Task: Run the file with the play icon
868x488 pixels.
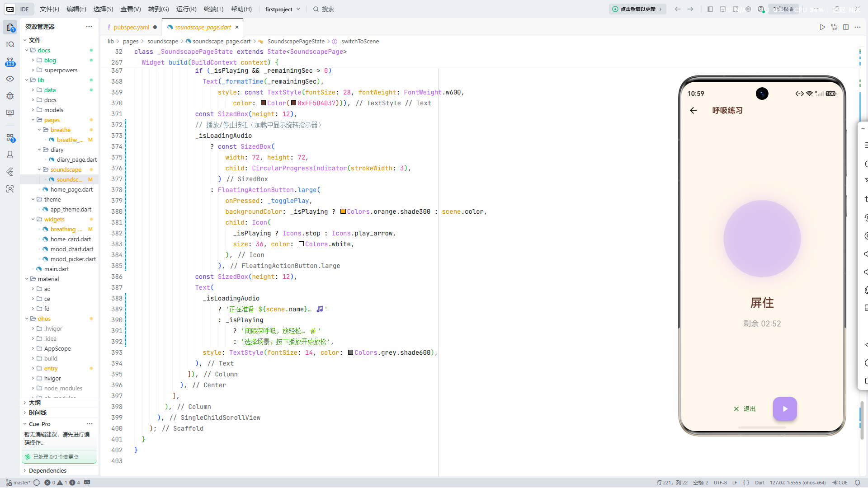Action: coord(822,27)
